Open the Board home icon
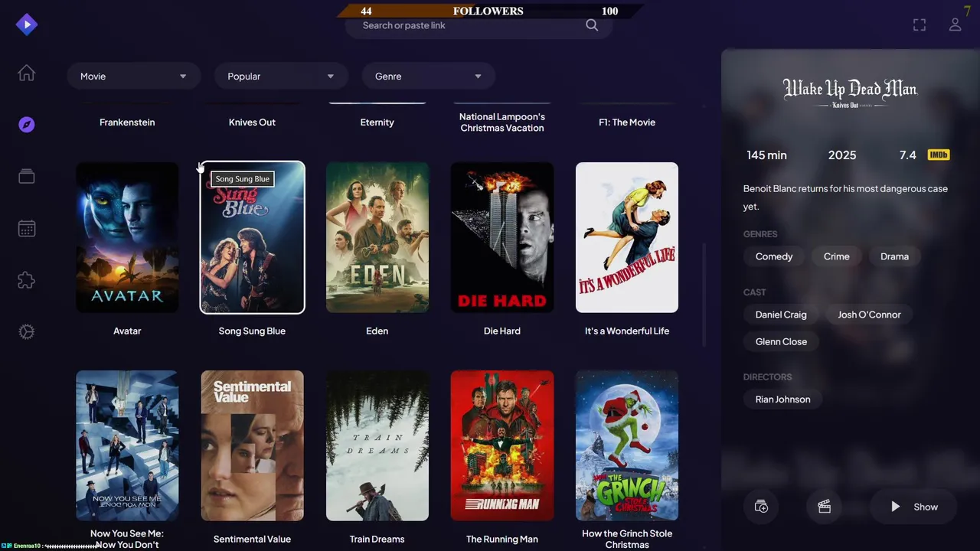 click(x=27, y=73)
